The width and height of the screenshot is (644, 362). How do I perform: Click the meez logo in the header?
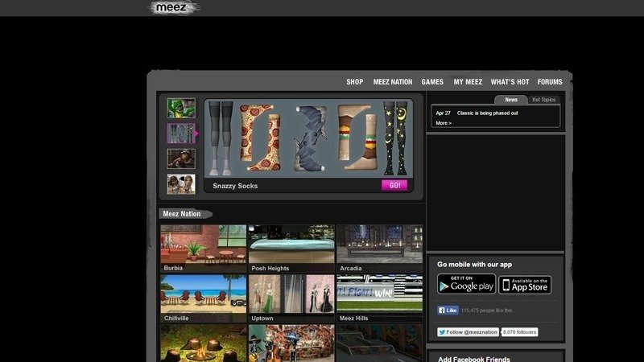174,8
